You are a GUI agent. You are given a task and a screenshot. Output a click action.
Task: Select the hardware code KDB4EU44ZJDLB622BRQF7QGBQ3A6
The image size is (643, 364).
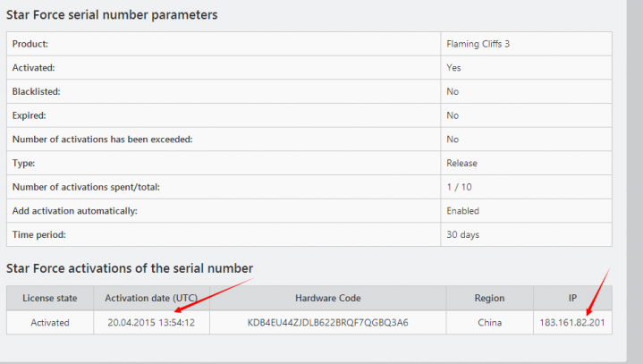coord(328,322)
